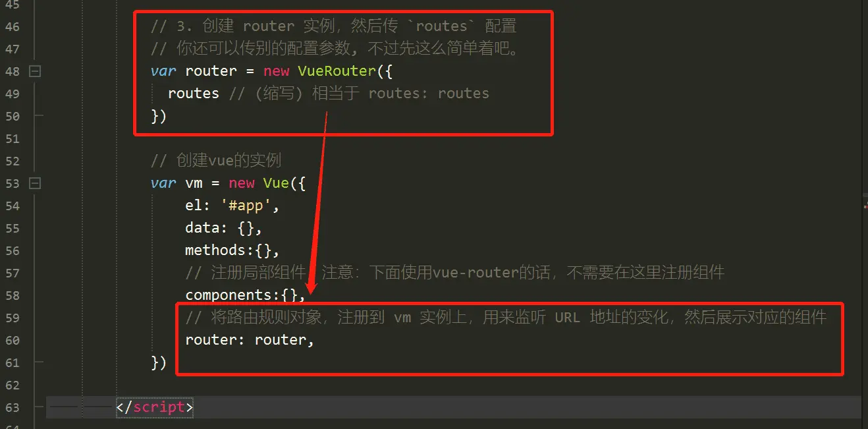
Task: Click line number 53 in the gutter
Action: (x=12, y=183)
